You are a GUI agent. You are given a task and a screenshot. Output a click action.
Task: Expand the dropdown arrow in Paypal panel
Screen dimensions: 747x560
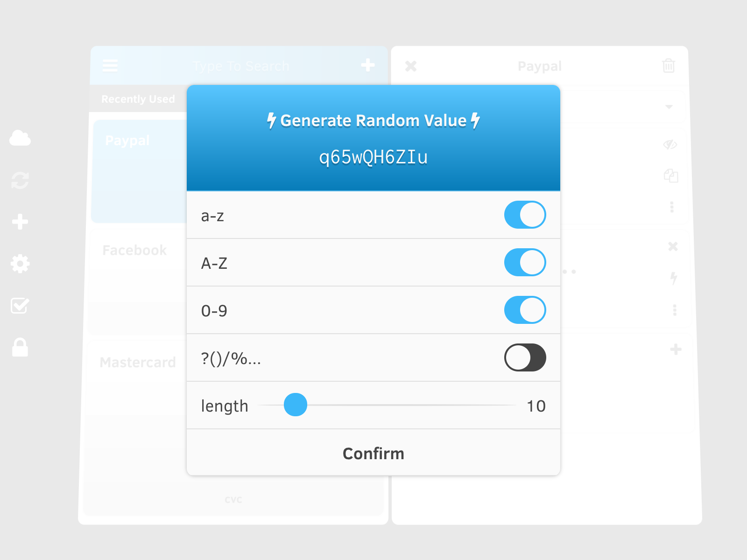[x=669, y=107]
